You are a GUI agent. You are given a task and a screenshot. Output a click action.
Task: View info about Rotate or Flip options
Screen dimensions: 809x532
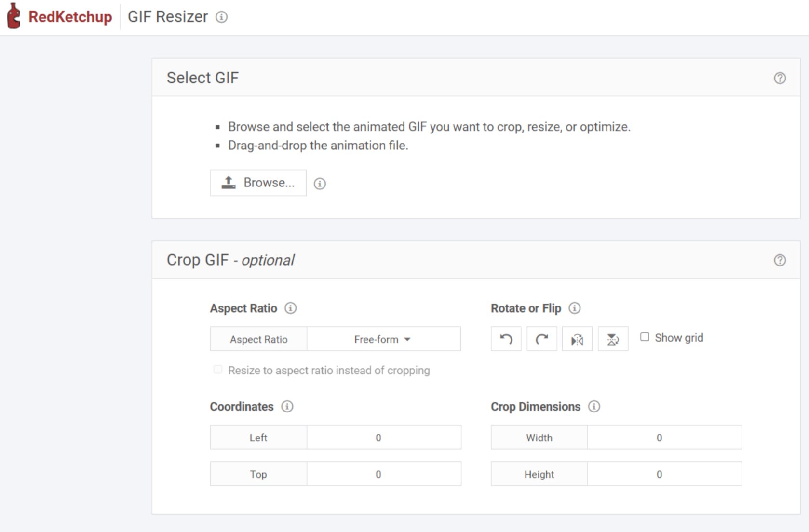click(x=574, y=308)
